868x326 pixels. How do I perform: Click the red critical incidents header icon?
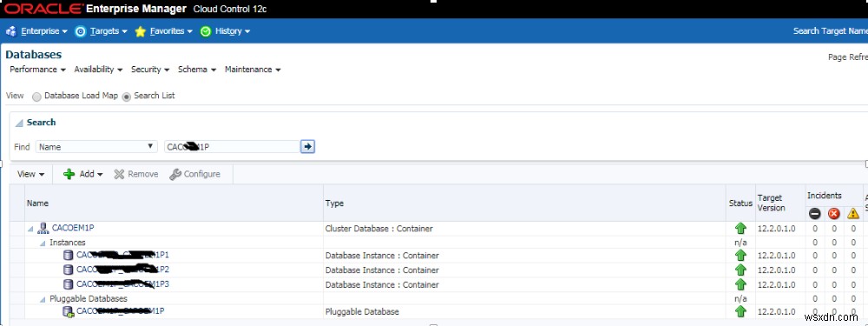click(833, 214)
